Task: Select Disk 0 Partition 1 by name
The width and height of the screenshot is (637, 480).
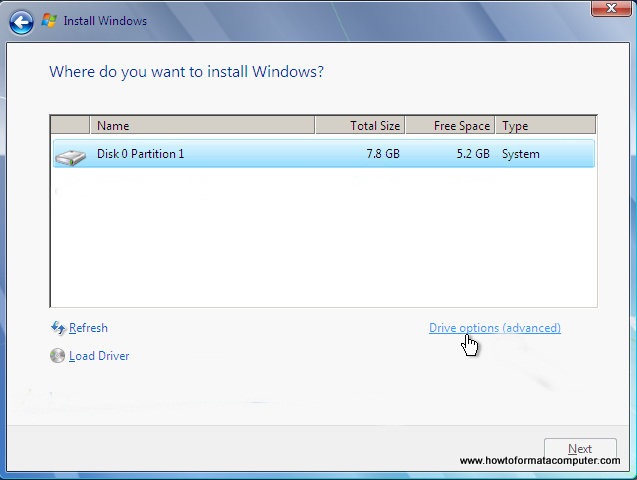Action: [140, 154]
